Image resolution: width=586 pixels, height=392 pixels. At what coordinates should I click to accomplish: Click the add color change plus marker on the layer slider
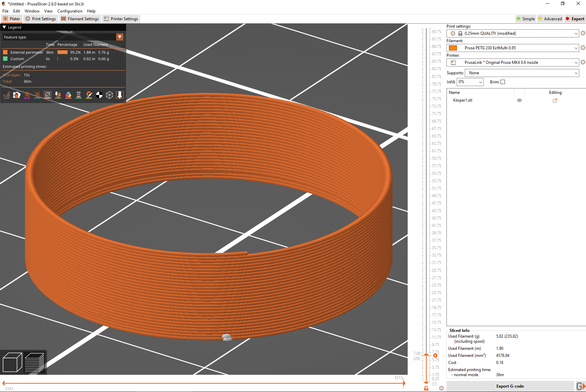click(435, 355)
